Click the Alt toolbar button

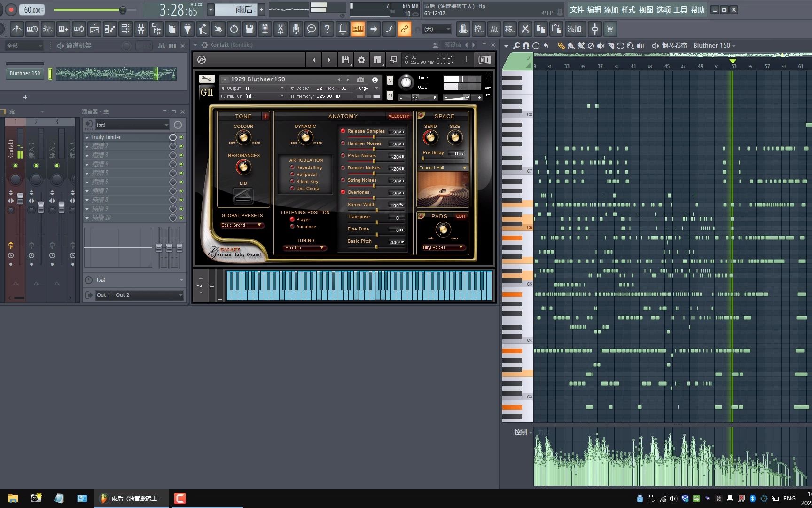point(494,29)
